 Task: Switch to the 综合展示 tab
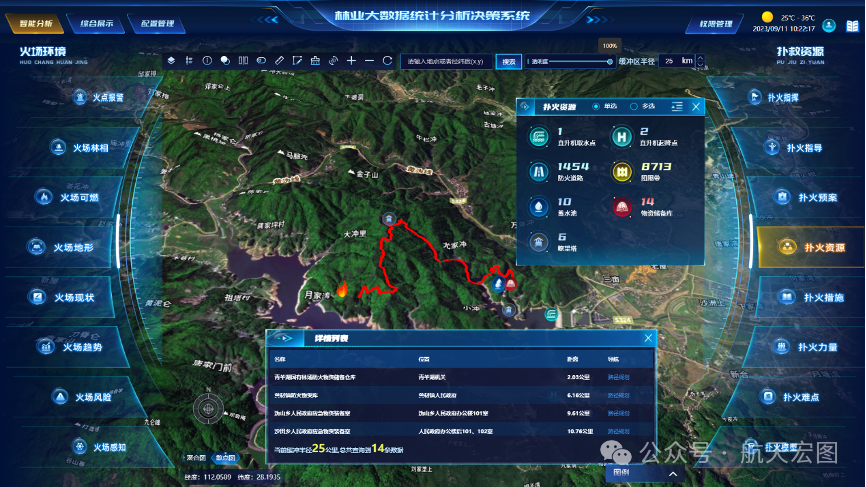[x=96, y=23]
